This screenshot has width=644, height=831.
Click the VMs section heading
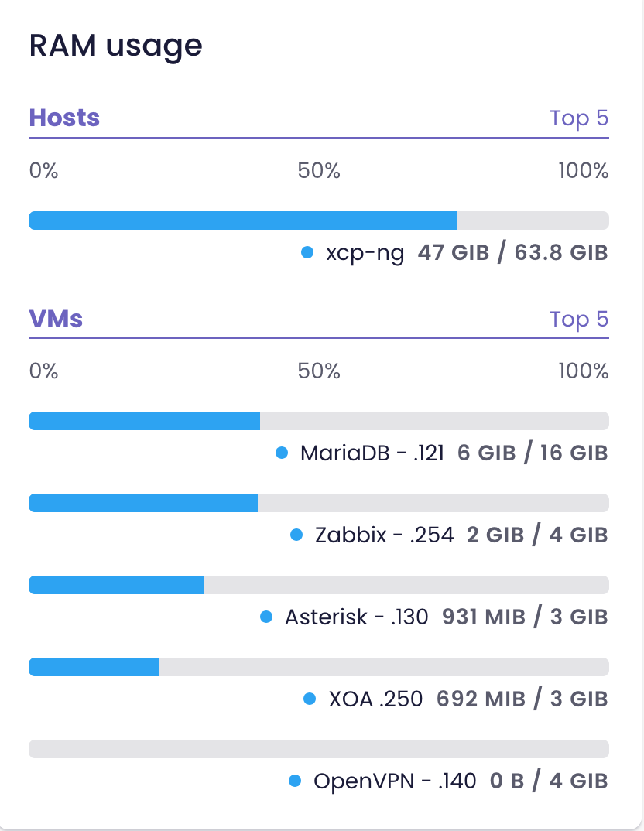click(56, 319)
